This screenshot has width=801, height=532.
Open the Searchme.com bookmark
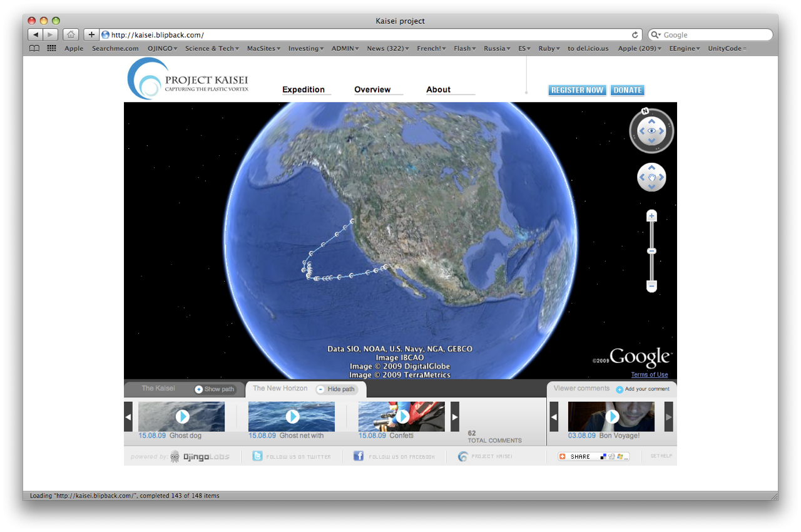tap(115, 48)
